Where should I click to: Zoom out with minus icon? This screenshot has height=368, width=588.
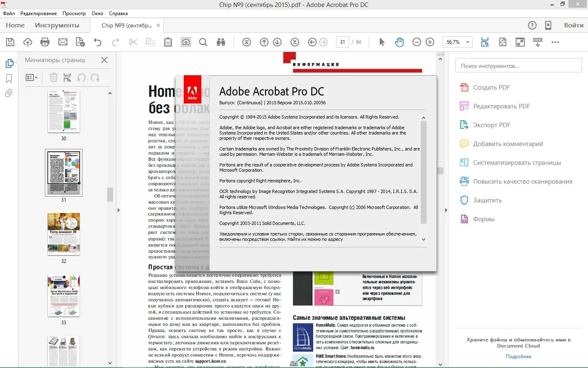(x=416, y=42)
